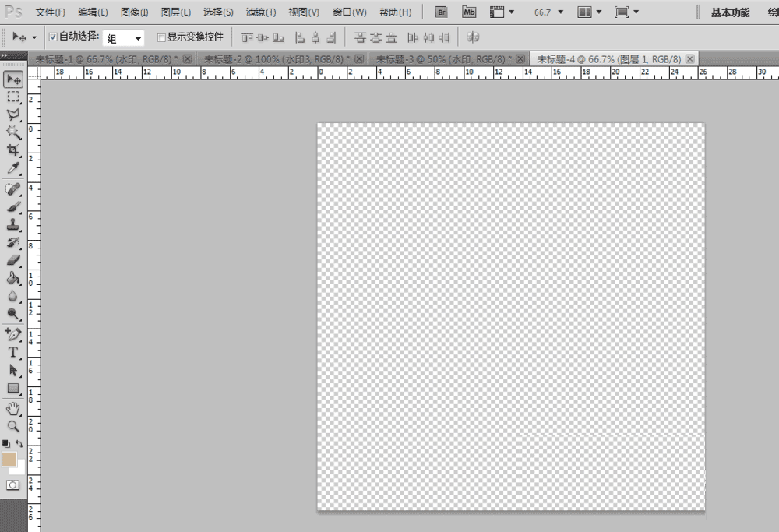The height and width of the screenshot is (532, 779).
Task: Open the 编辑(E) menu
Action: click(x=93, y=12)
